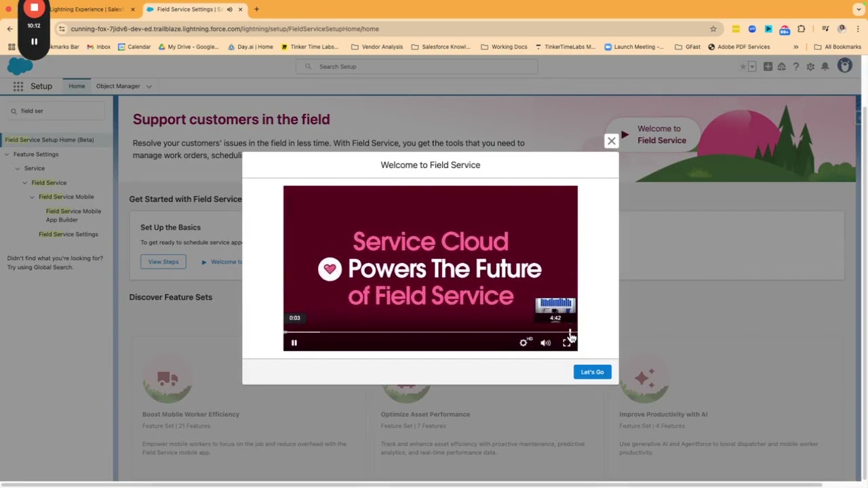The image size is (868, 488).
Task: Click the favorites star icon in the header
Action: (x=743, y=66)
